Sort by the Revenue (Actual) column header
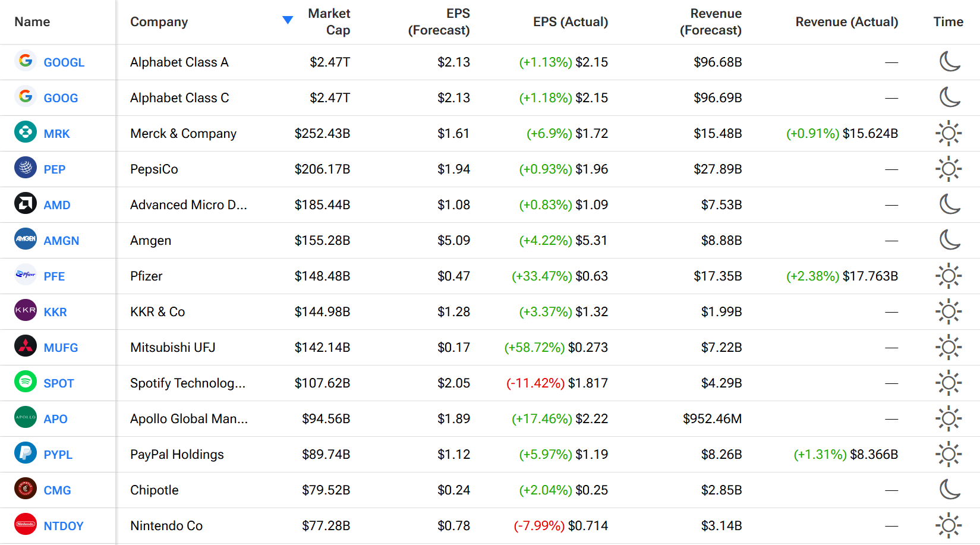 [x=847, y=22]
